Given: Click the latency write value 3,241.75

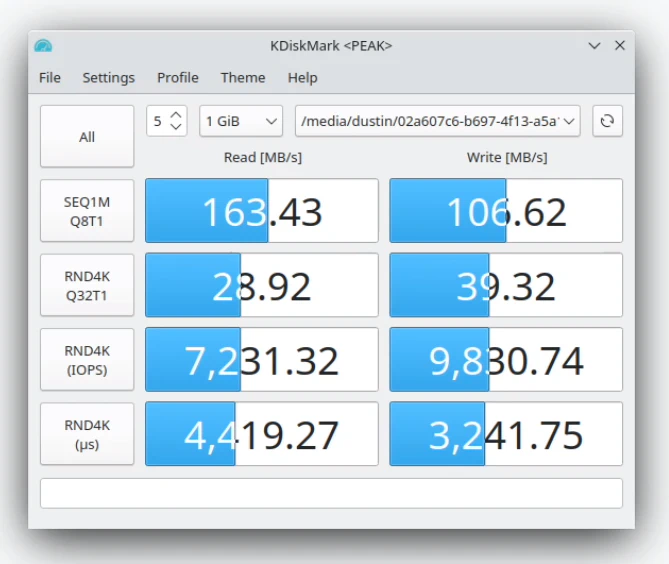Looking at the screenshot, I should coord(506,434).
